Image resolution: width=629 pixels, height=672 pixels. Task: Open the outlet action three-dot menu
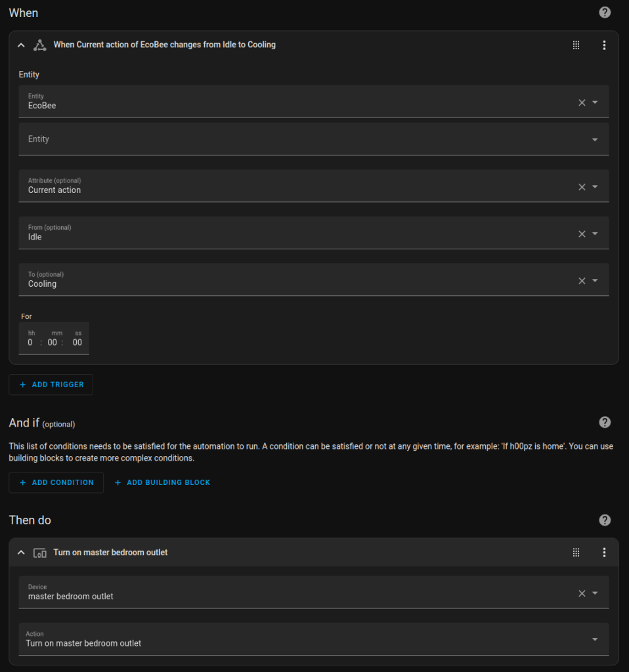[604, 553]
